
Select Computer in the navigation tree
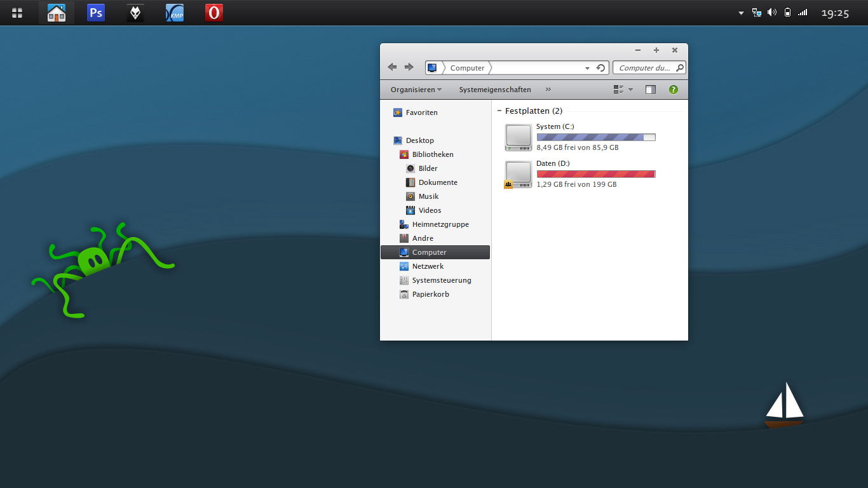point(435,252)
